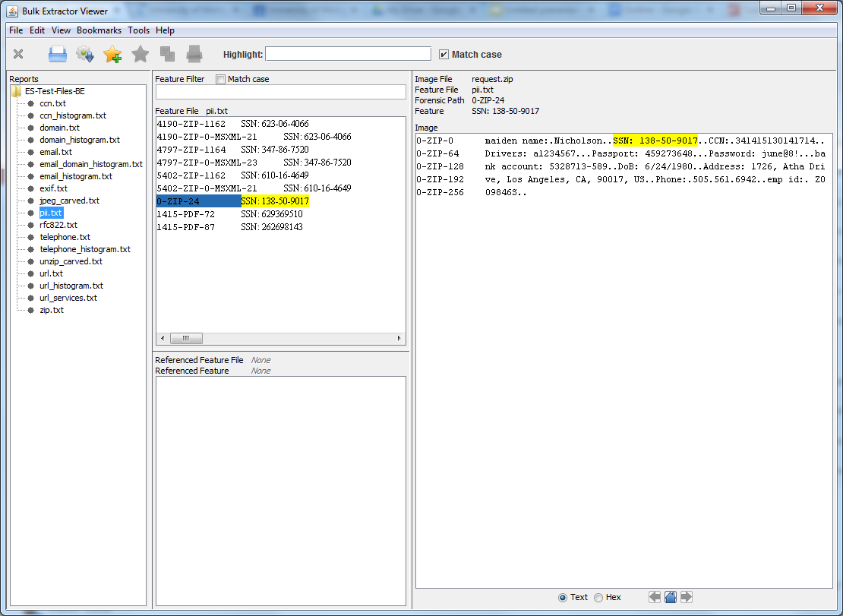Go to the home page of the image view
The image size is (843, 616).
click(671, 597)
